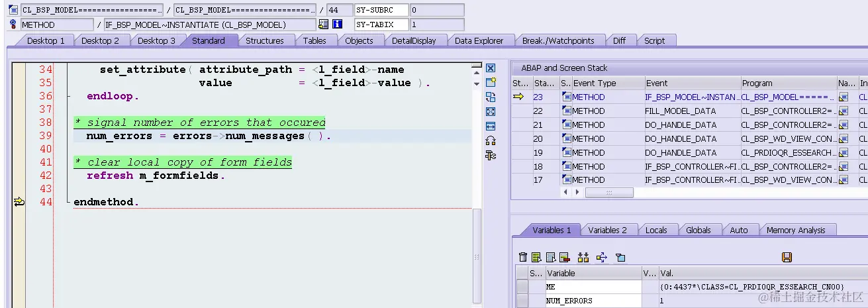Click the full-screen expand icon in editor sidebar
The width and height of the screenshot is (868, 308).
491,112
